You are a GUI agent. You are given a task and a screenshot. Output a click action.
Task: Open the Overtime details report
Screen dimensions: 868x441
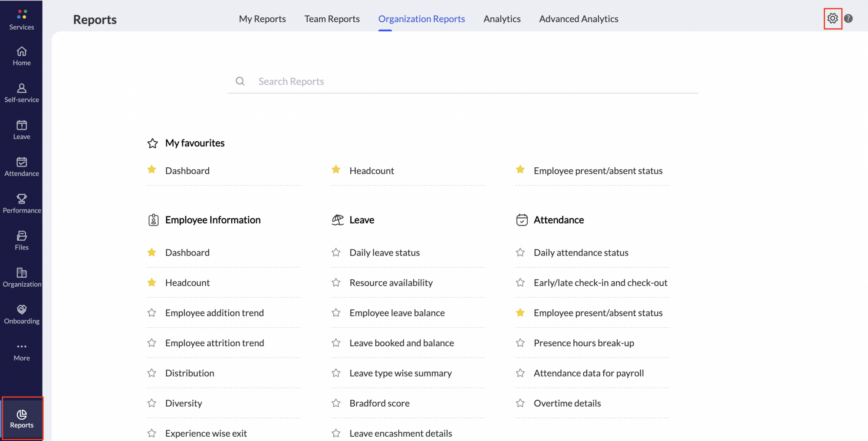point(567,403)
